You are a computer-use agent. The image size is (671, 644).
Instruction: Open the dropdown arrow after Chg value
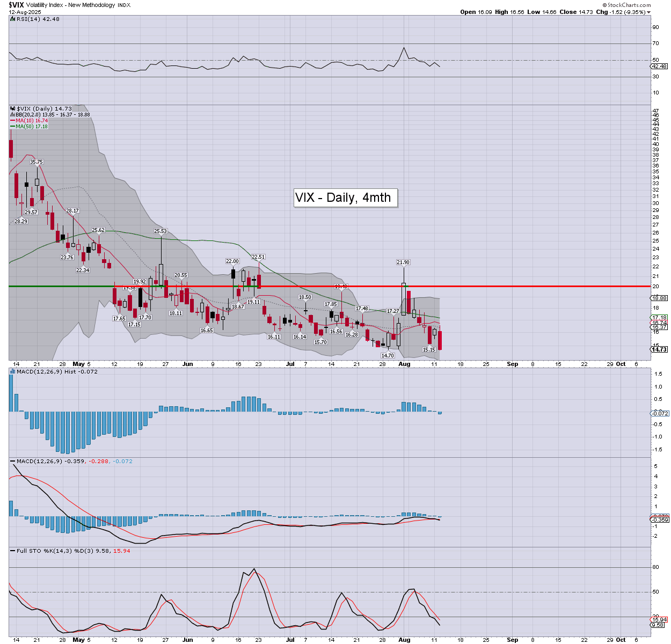click(649, 12)
